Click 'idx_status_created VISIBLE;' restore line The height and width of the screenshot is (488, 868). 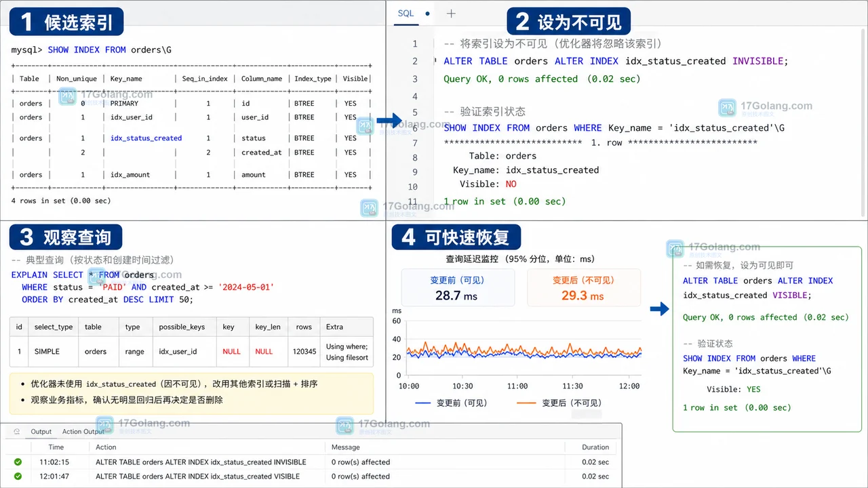[x=747, y=296]
